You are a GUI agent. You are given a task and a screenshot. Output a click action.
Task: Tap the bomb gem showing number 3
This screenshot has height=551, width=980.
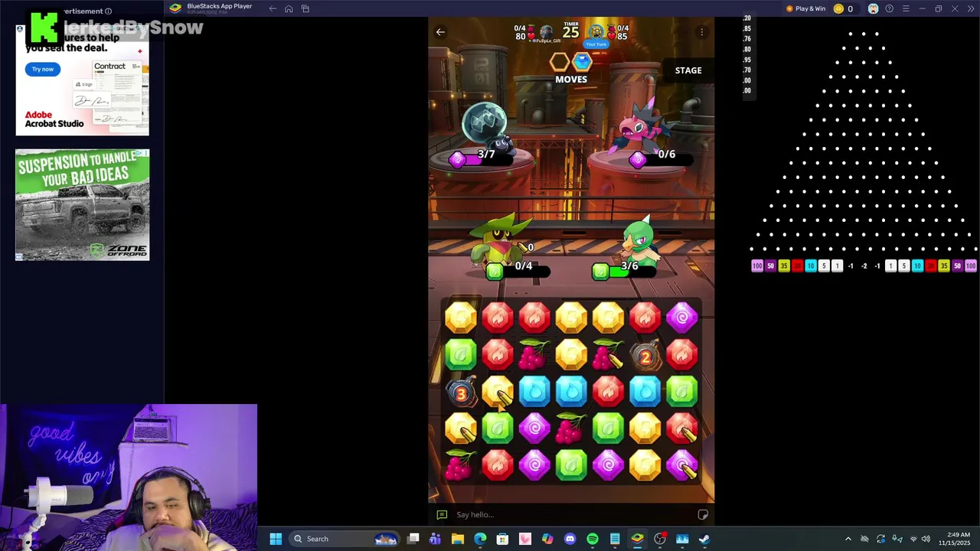(x=461, y=393)
